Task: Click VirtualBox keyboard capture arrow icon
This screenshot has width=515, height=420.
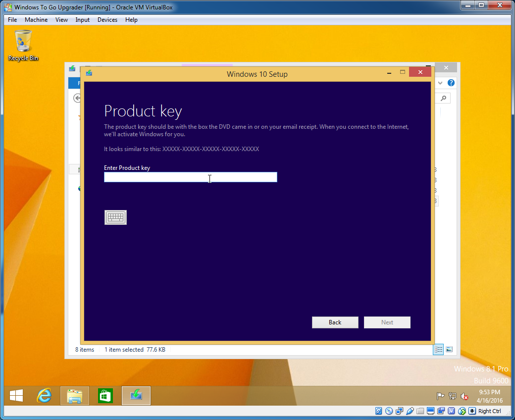Action: (x=472, y=411)
